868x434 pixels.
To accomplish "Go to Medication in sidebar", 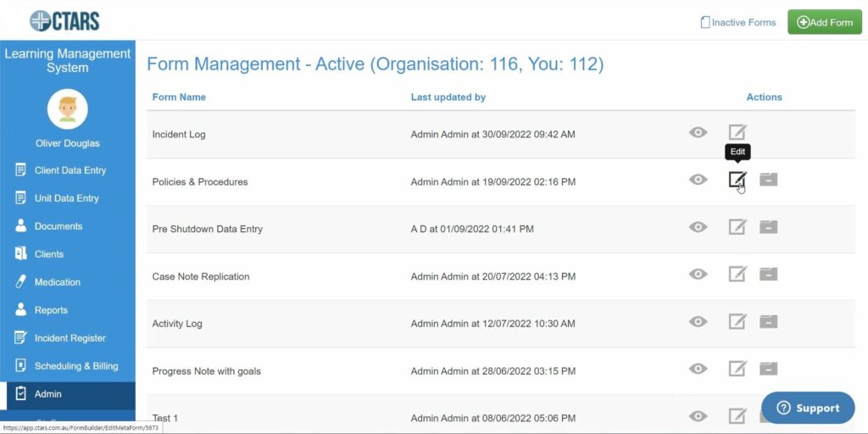I will [57, 282].
